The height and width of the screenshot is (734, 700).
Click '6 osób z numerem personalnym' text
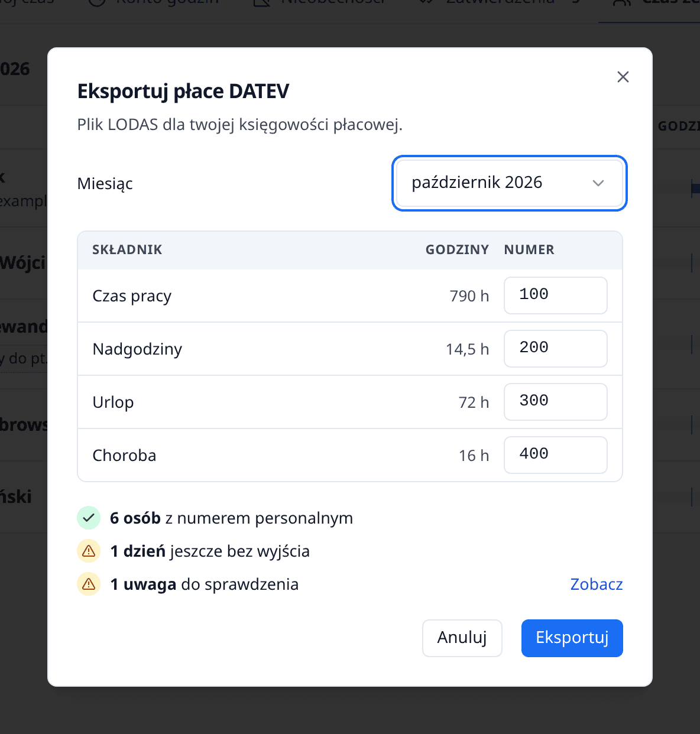click(232, 518)
